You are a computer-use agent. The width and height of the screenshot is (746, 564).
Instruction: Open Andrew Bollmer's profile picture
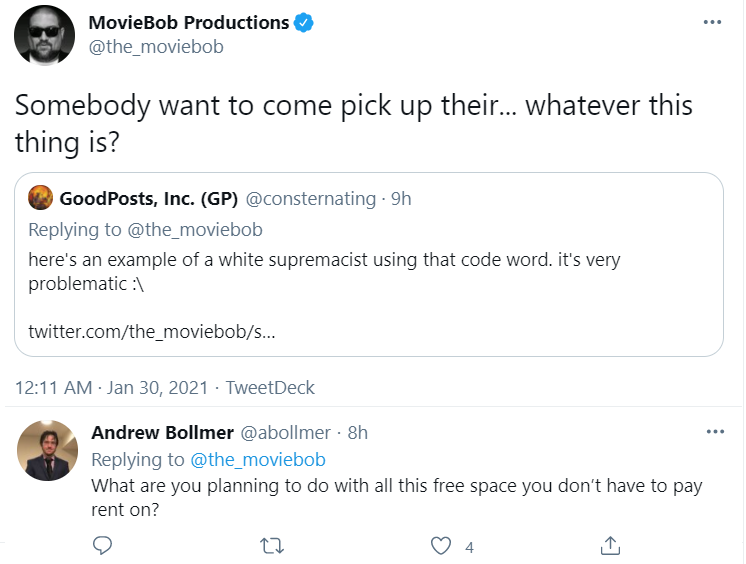(48, 450)
